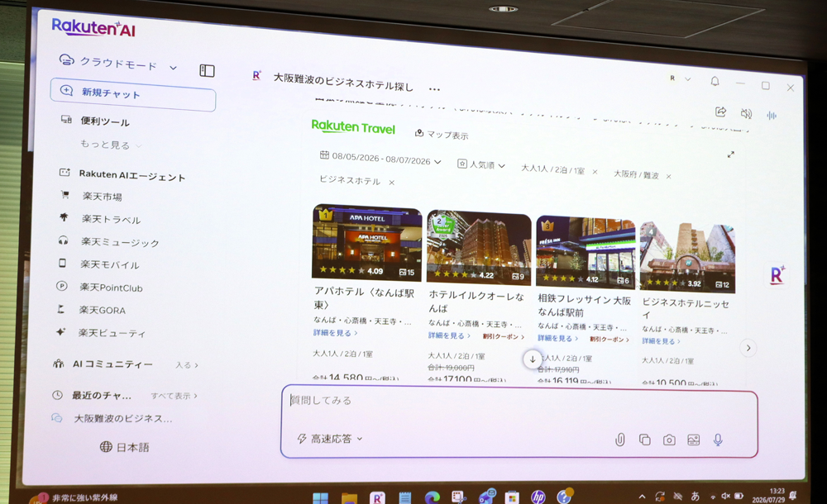Open the 高速応答 response mode dropdown
This screenshot has height=504, width=827.
(x=331, y=438)
